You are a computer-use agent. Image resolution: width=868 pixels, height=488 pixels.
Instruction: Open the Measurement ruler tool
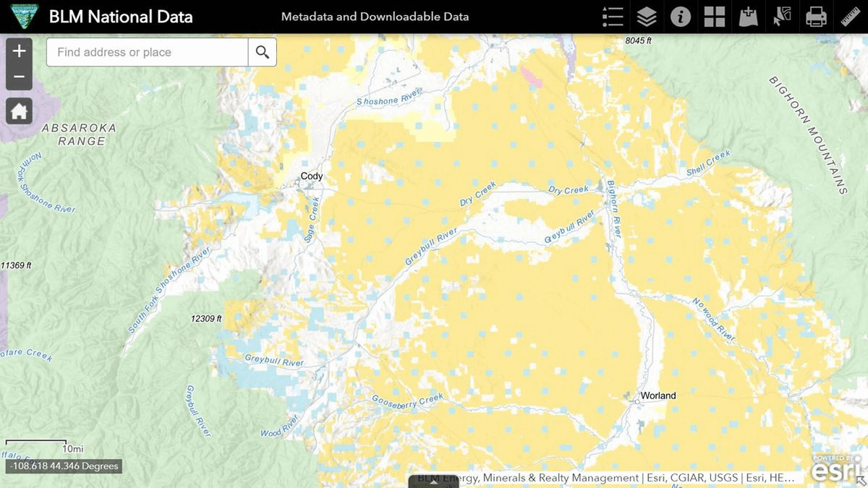click(851, 17)
